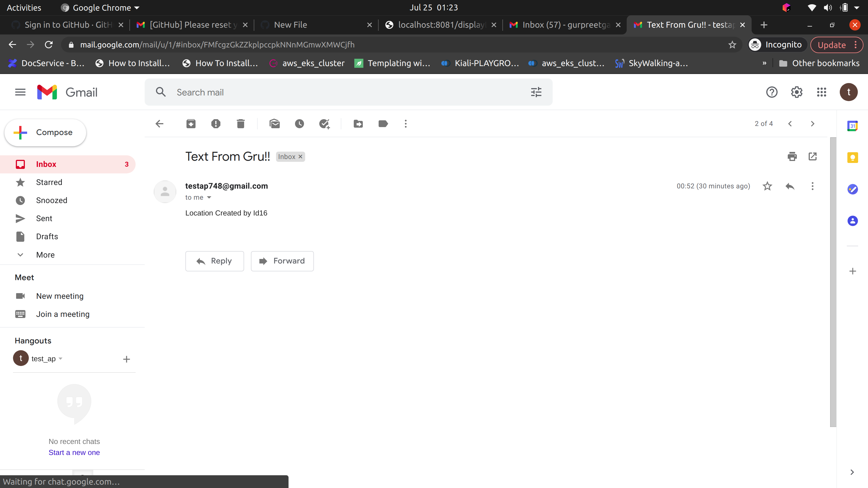This screenshot has height=488, width=868.
Task: Move the email to another folder
Action: point(358,124)
